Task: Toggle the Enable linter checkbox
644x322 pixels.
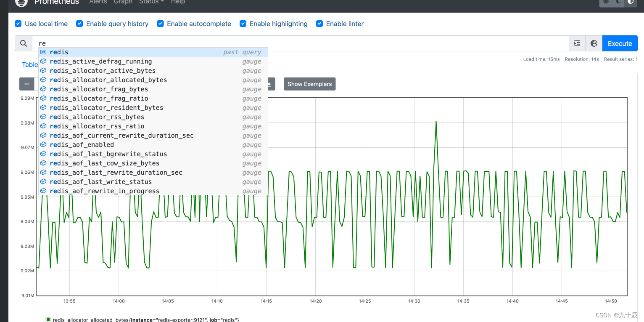Action: pos(319,24)
